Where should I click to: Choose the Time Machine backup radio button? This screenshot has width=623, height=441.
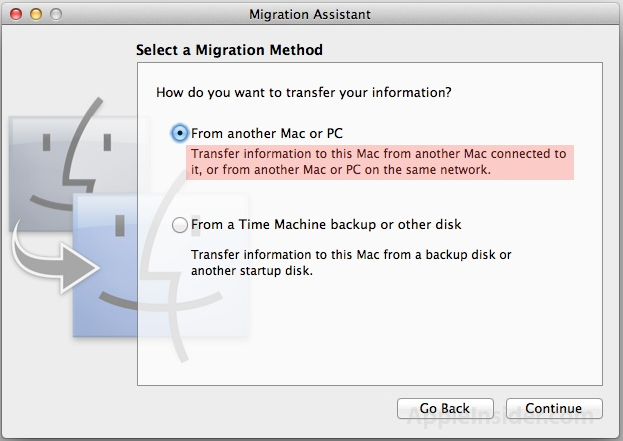180,225
